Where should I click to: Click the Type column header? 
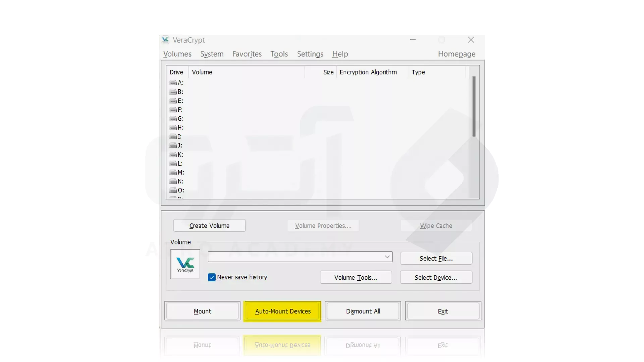pos(437,72)
